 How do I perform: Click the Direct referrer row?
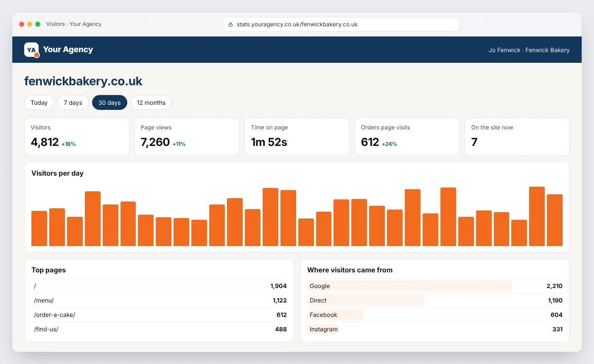click(435, 300)
